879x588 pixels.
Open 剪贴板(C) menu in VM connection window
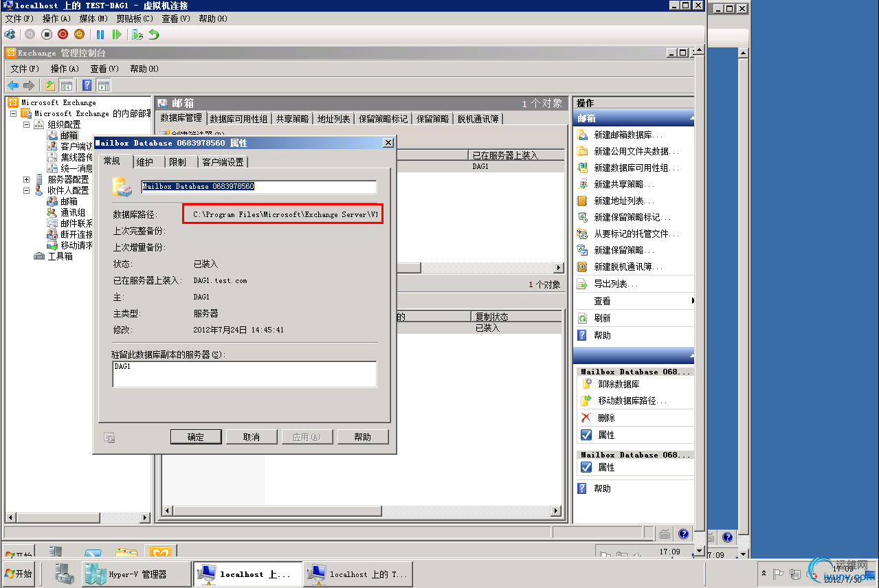click(135, 19)
